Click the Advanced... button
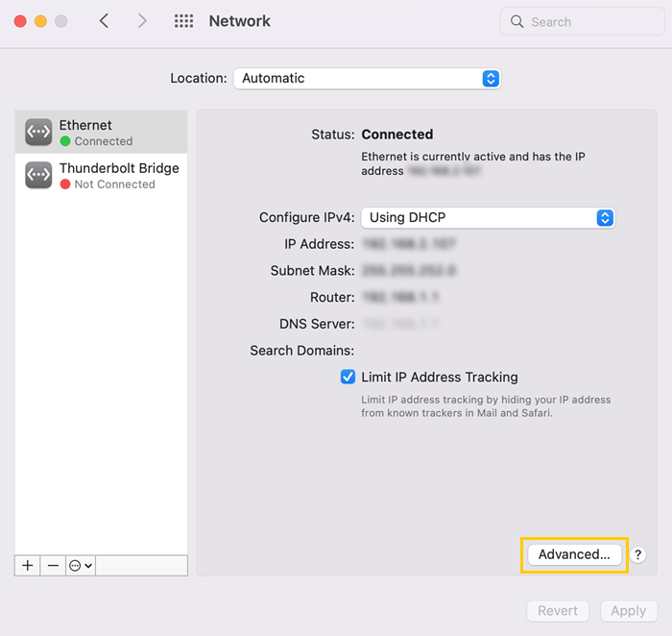The width and height of the screenshot is (672, 636). (574, 554)
